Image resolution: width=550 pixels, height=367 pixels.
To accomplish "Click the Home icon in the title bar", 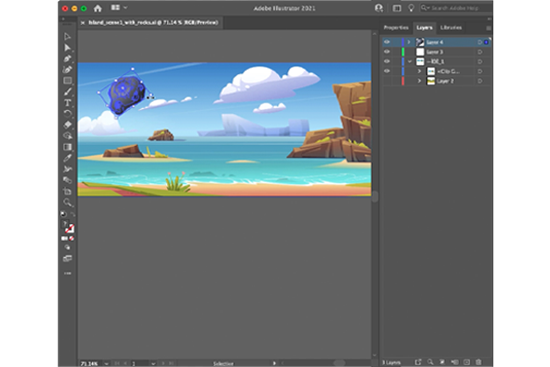I will (x=98, y=8).
